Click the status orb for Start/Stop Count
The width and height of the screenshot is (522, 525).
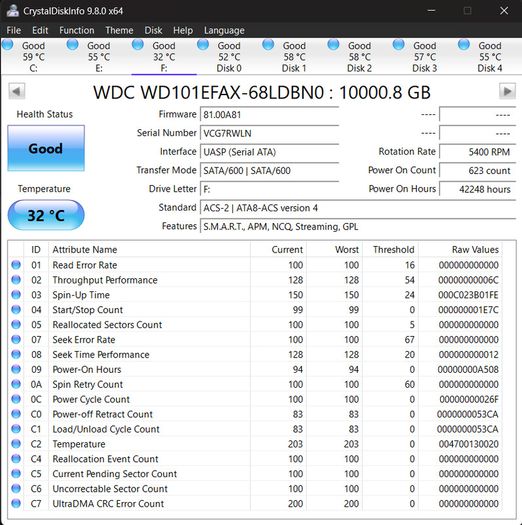[x=16, y=309]
